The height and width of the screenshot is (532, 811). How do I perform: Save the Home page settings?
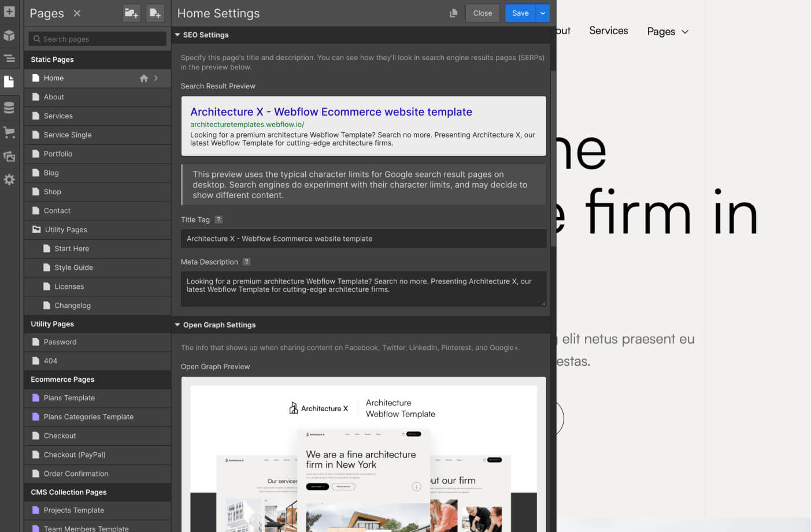click(520, 13)
